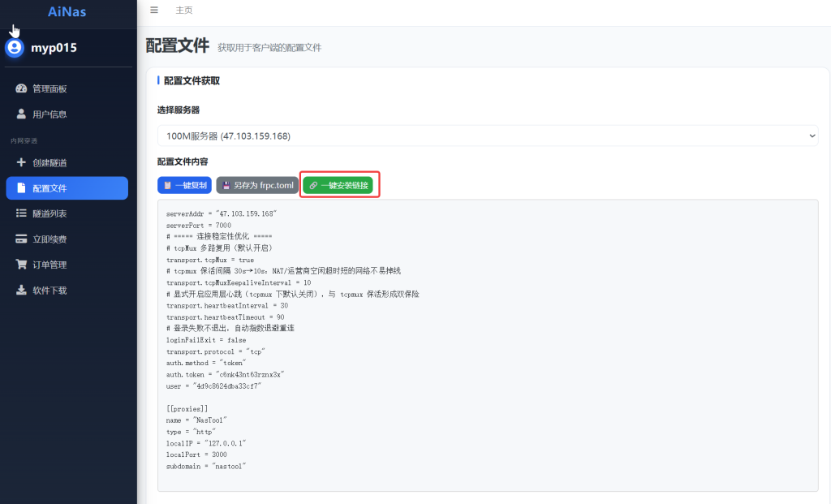The height and width of the screenshot is (504, 831).
Task: Click the clipboard icon in 一键复制
Action: tap(167, 186)
